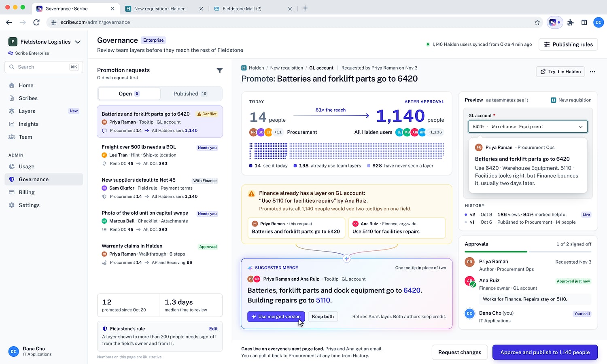Click the +11 more Procurement people badge
The image size is (607, 364).
pyautogui.click(x=278, y=132)
